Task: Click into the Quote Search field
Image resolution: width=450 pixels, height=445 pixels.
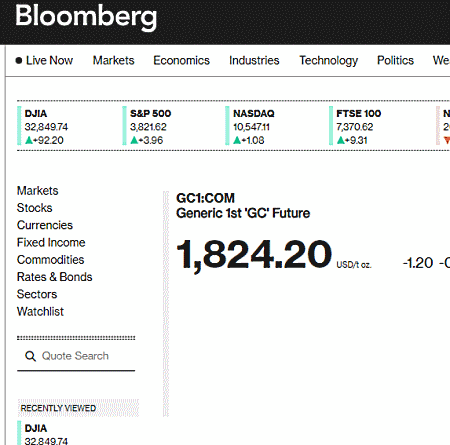Action: [x=76, y=356]
